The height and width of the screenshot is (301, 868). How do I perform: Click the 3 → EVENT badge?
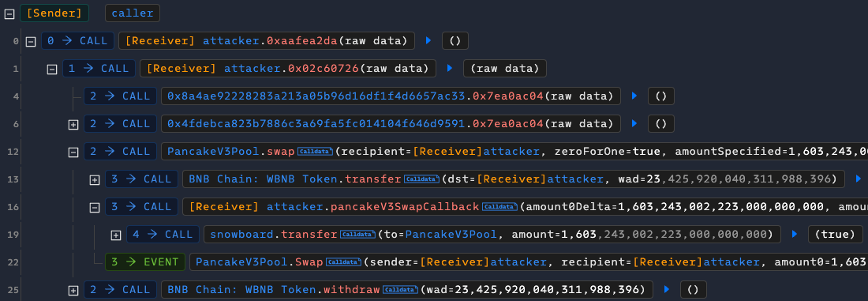coord(145,262)
